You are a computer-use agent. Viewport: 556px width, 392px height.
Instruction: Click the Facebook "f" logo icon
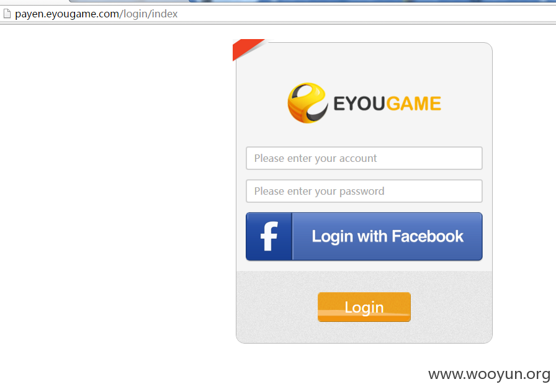pos(269,236)
